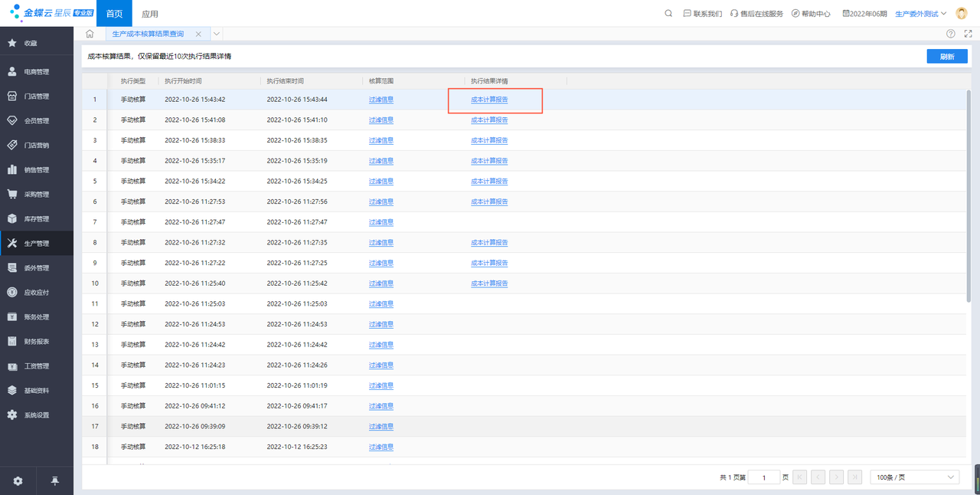Screen dimensions: 980x495
Task: Select 财务报表 in the sidebar
Action: pyautogui.click(x=37, y=342)
